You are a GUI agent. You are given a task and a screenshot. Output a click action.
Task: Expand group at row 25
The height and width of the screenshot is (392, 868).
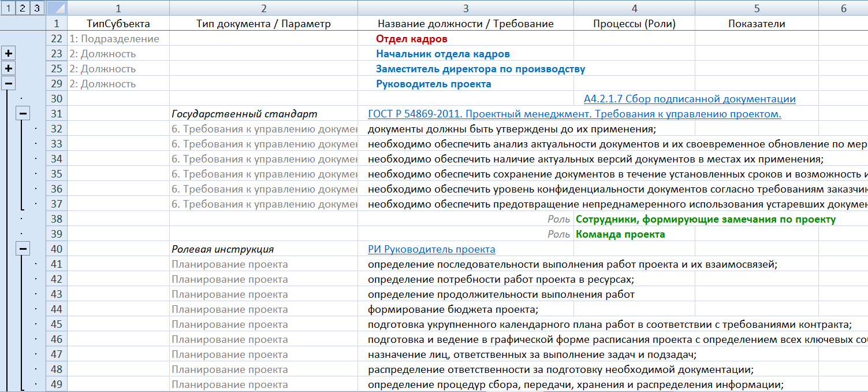tap(9, 69)
